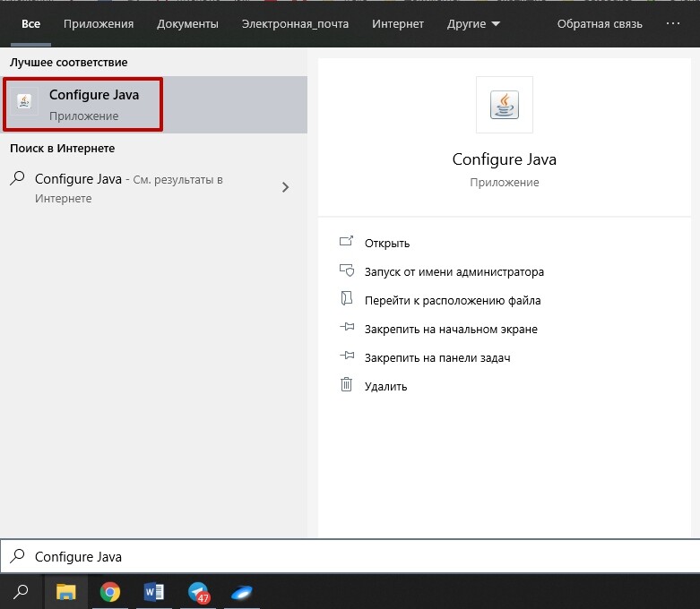Viewport: 700px width, 609px height.
Task: Open File Explorer from the taskbar
Action: pos(66,592)
